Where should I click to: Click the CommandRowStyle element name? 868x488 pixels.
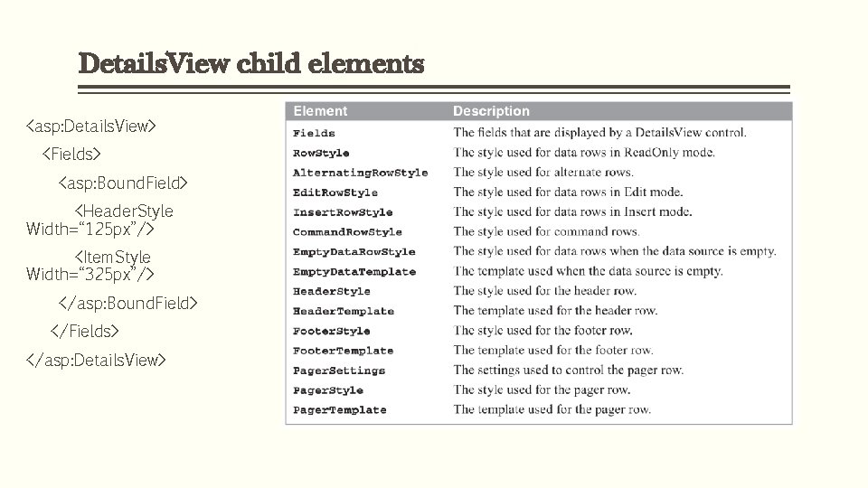(347, 232)
